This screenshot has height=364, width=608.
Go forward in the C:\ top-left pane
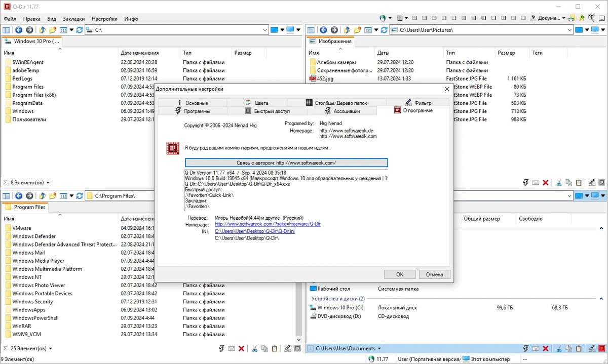(x=29, y=30)
